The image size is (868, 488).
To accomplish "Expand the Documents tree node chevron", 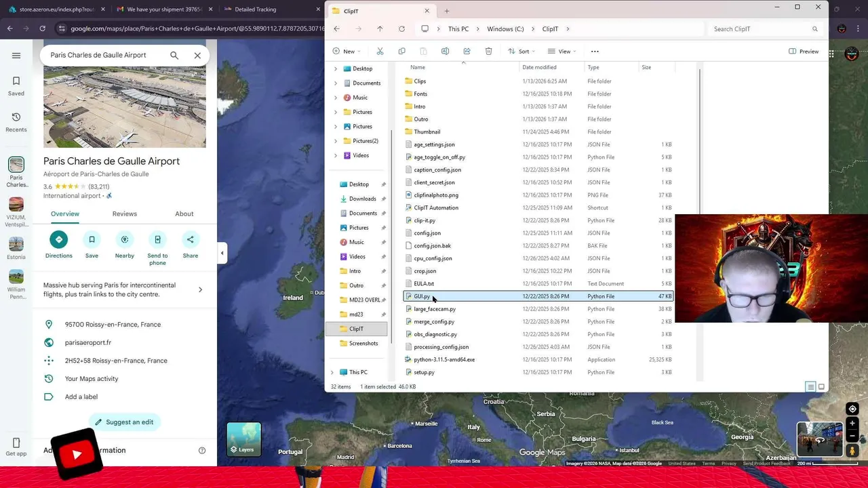I will coord(335,83).
